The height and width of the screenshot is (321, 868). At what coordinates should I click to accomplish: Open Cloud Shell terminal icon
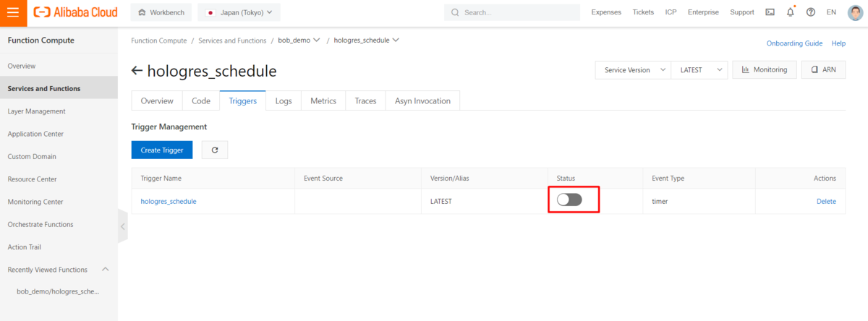tap(770, 12)
